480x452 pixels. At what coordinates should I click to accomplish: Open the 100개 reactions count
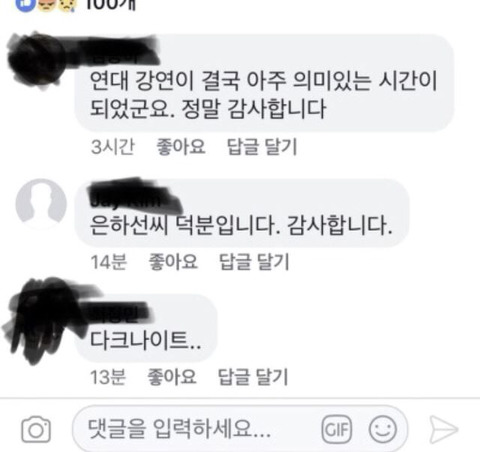click(111, 5)
